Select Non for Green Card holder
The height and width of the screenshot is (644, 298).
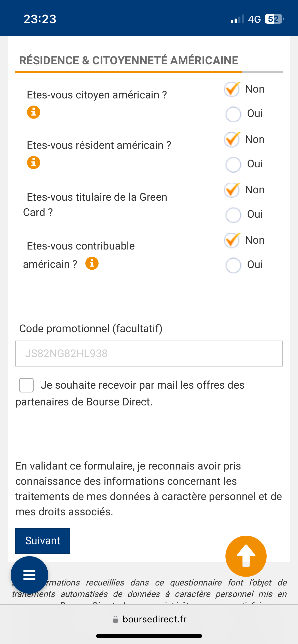[x=232, y=190]
